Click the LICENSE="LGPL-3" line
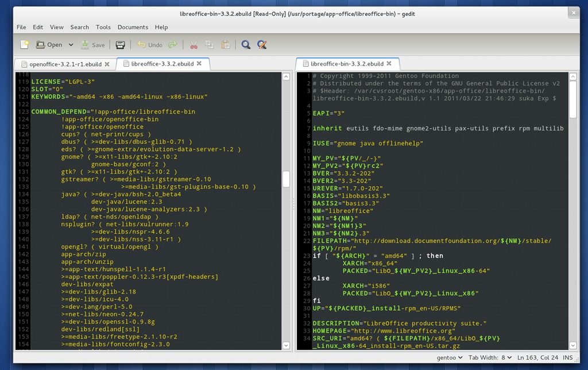The height and width of the screenshot is (370, 588). point(63,82)
